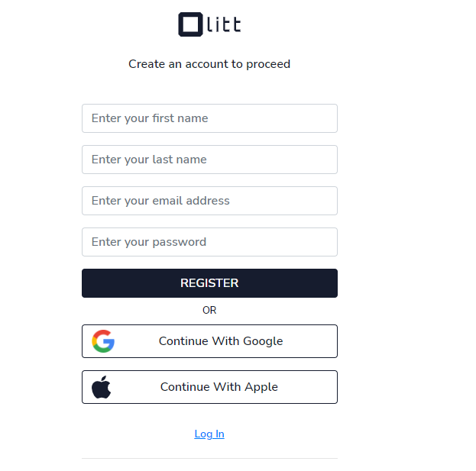The image size is (476, 471).
Task: Click the litt wordmark text
Action: [x=224, y=24]
